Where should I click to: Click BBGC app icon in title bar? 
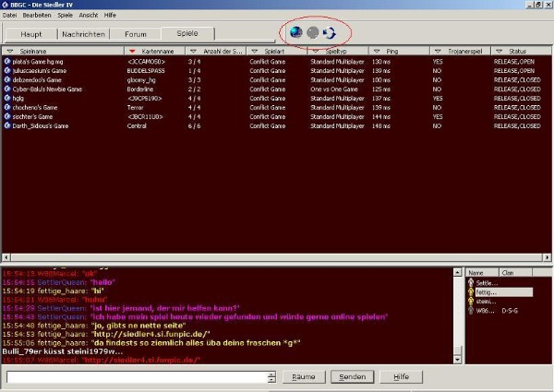tap(5, 5)
